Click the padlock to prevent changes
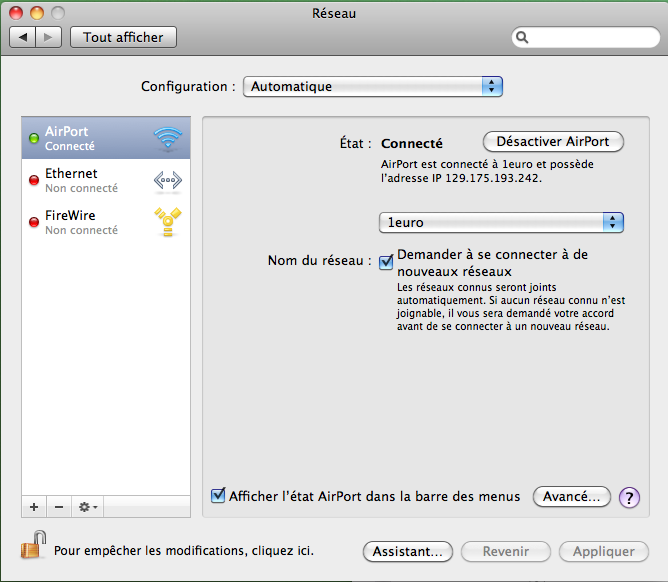 point(33,545)
